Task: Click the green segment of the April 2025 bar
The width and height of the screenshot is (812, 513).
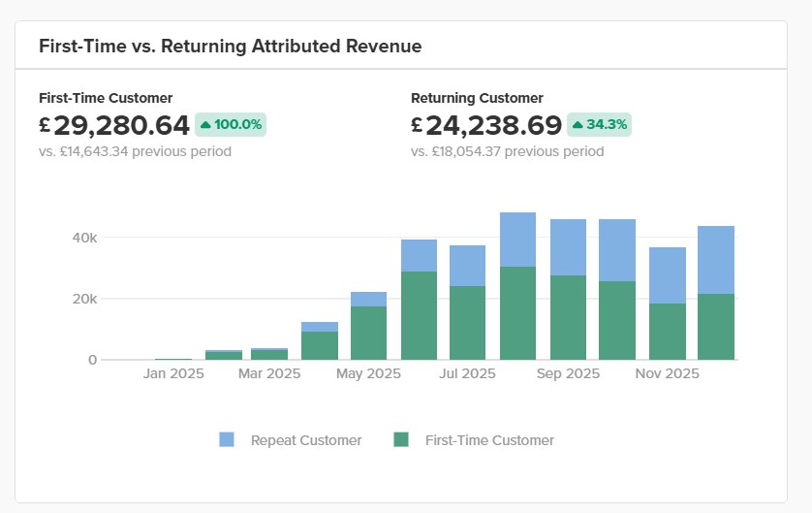Action: pyautogui.click(x=320, y=345)
